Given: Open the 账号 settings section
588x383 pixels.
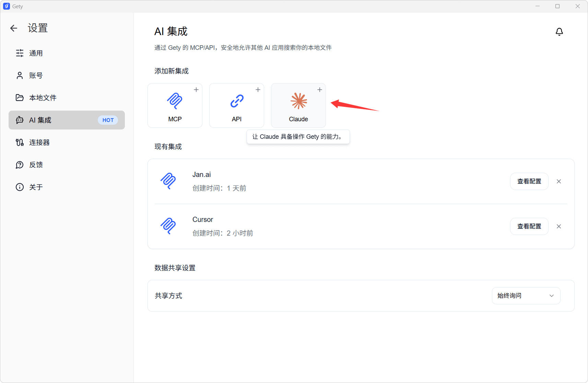Looking at the screenshot, I should tap(67, 76).
